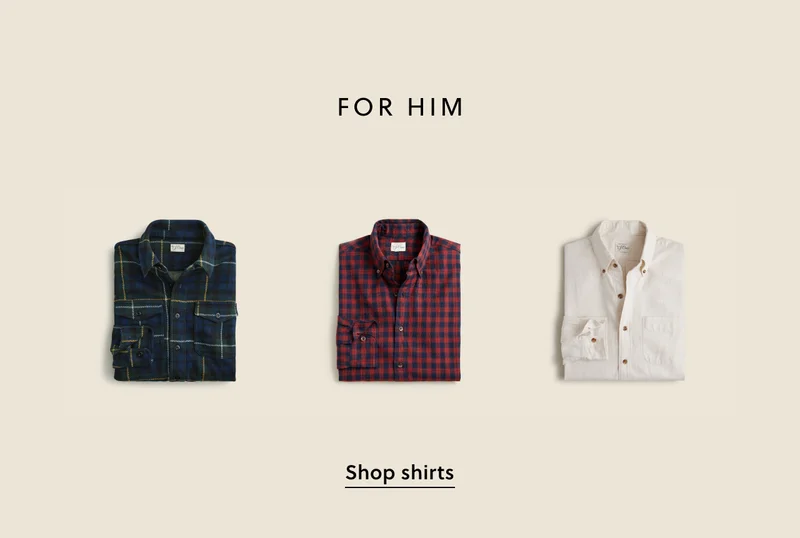
Task: Click the folded cuff of the white shirt
Action: click(584, 339)
